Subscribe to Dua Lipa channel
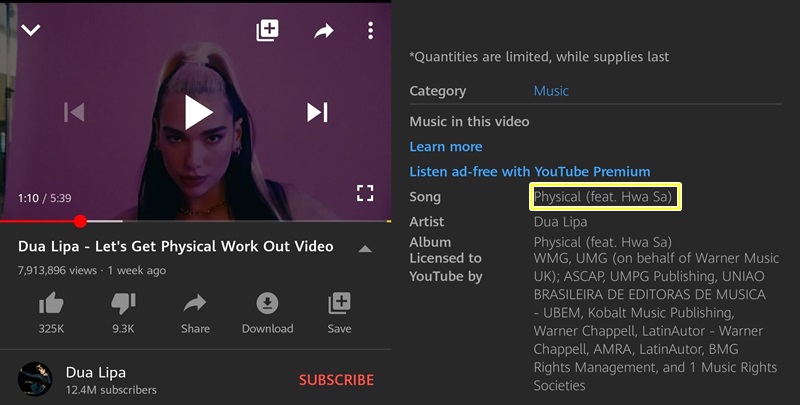This screenshot has height=405, width=800. (x=336, y=380)
